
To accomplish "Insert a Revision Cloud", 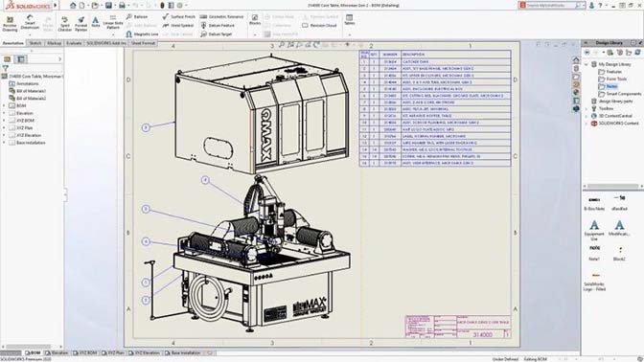I will tap(319, 26).
